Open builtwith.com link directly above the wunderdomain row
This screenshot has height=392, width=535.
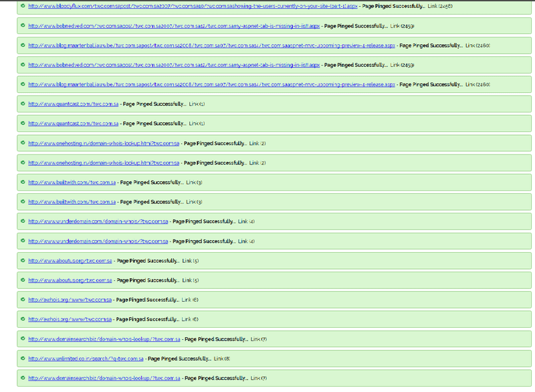point(72,202)
